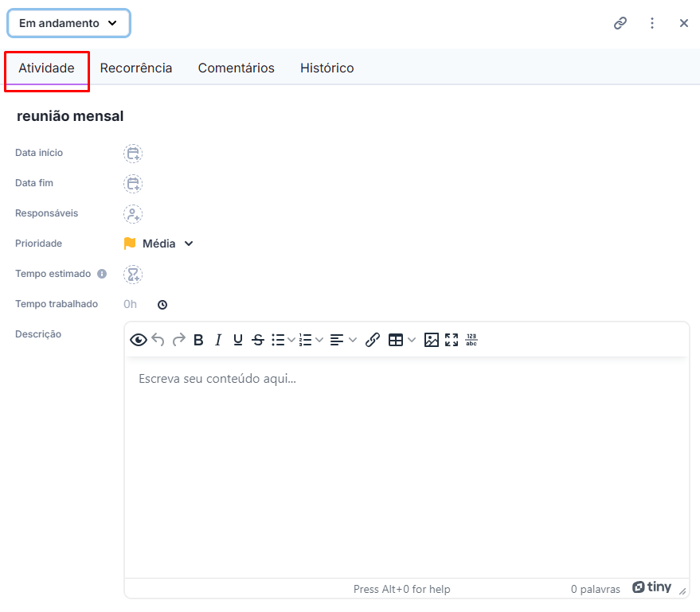Add a responsible person under Responsáveis
700x612 pixels.
(x=133, y=214)
